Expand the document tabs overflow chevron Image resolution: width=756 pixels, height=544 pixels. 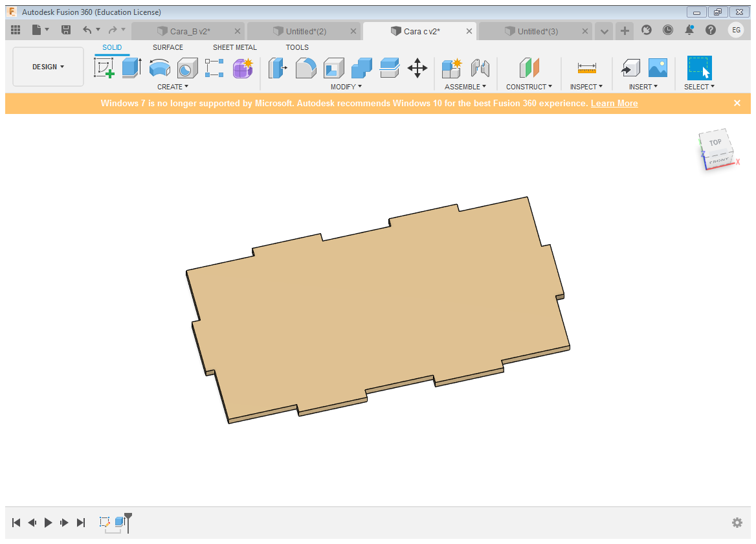tap(604, 32)
